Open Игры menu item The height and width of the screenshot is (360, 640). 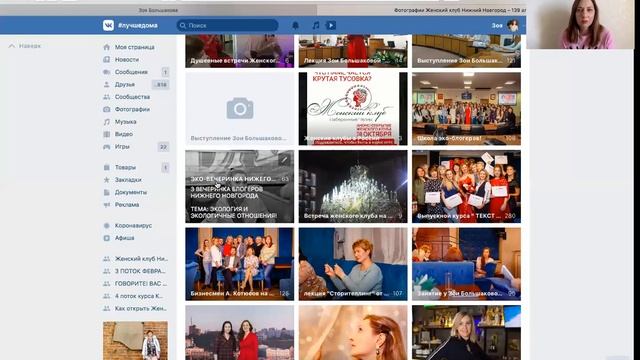click(122, 147)
